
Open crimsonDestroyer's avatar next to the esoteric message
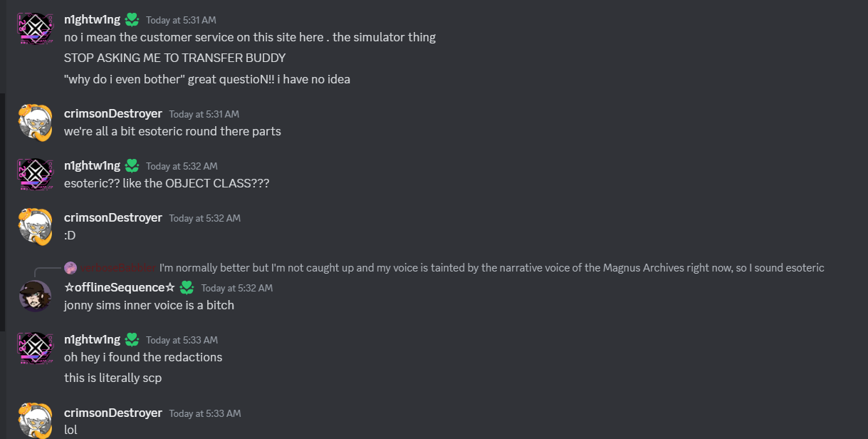[35, 123]
